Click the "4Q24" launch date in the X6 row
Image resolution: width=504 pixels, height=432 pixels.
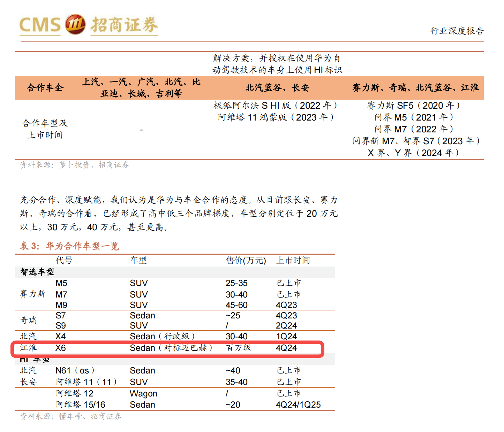click(286, 348)
